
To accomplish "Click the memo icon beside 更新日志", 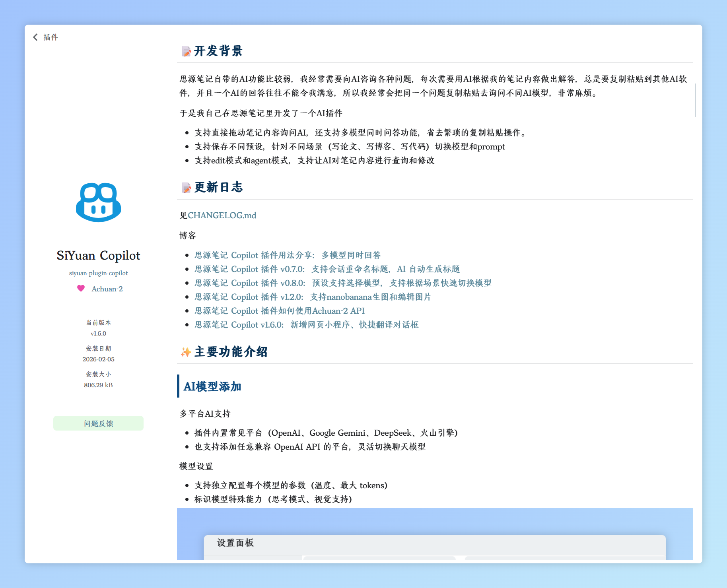I will [x=186, y=188].
